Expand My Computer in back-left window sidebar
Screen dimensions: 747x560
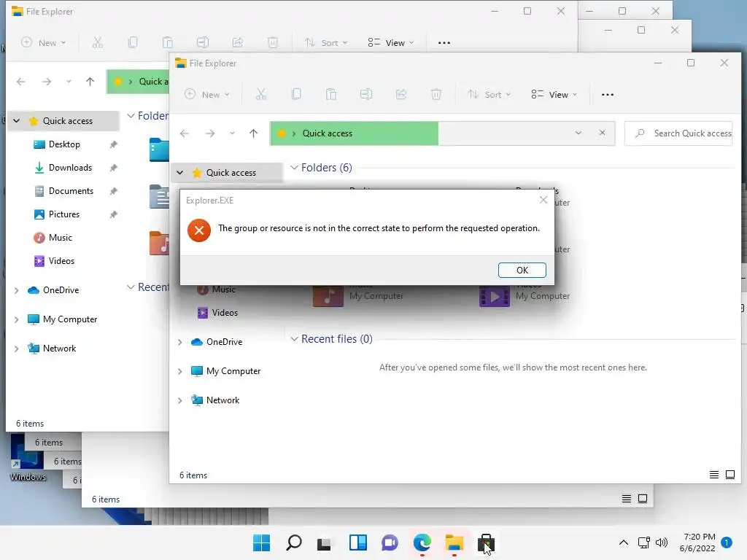17,319
